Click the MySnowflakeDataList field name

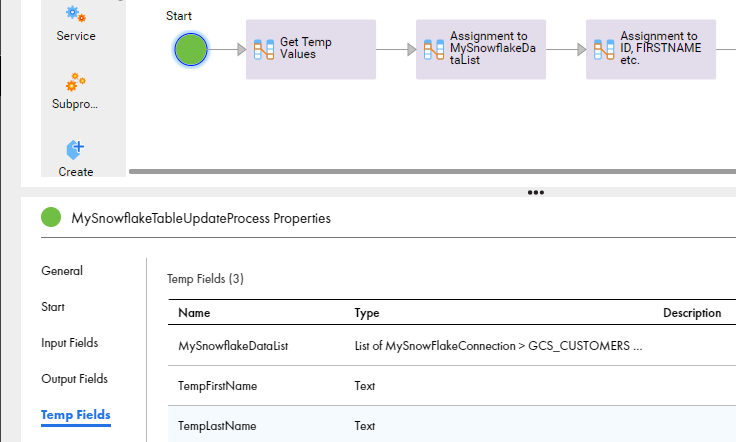[x=233, y=346]
